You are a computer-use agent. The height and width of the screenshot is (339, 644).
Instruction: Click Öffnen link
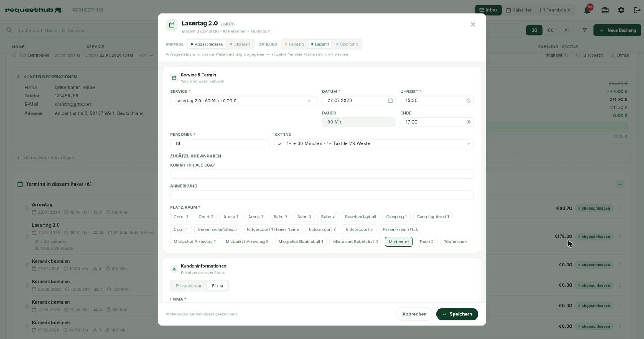(620, 55)
